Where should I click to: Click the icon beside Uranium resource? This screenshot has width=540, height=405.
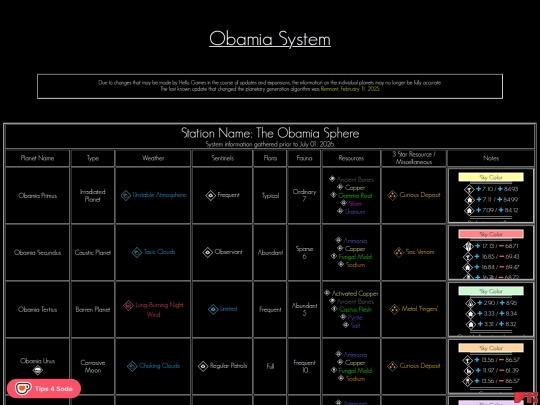(x=340, y=211)
